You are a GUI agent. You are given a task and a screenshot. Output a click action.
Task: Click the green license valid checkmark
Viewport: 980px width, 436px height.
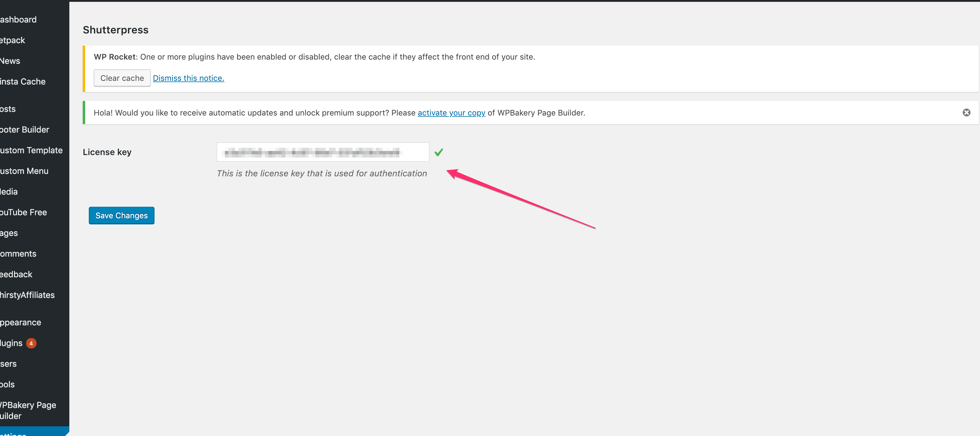(x=439, y=152)
